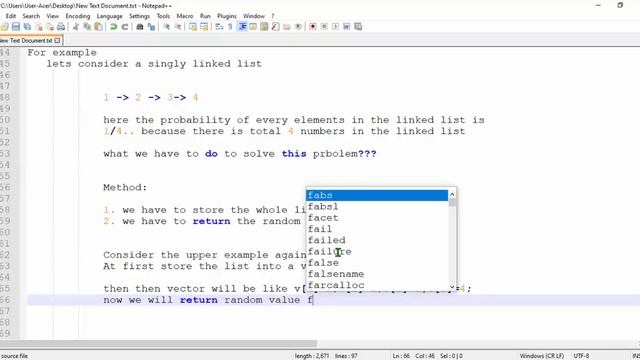640x360 pixels.
Task: Click the Stop Recording macro icon
Action: 324,27
